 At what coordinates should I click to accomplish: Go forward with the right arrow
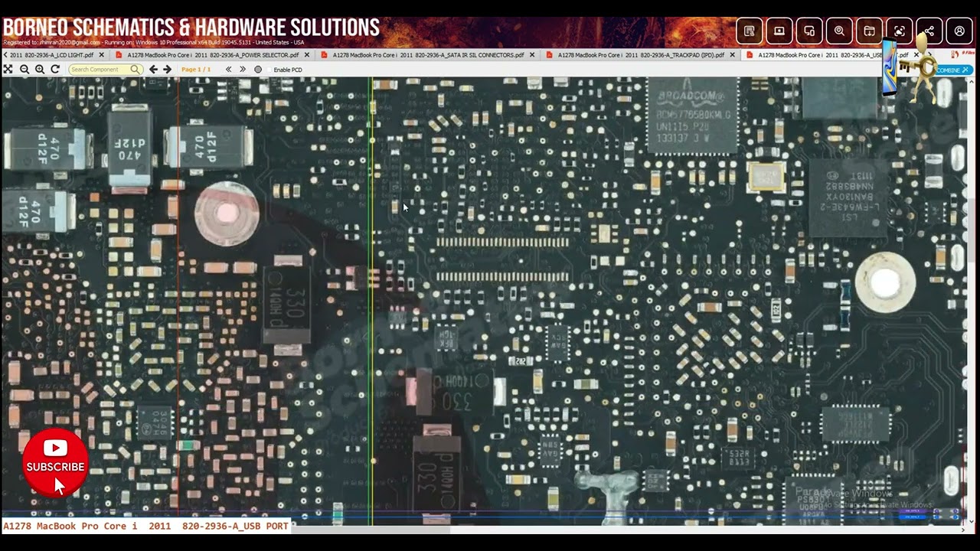(x=167, y=69)
